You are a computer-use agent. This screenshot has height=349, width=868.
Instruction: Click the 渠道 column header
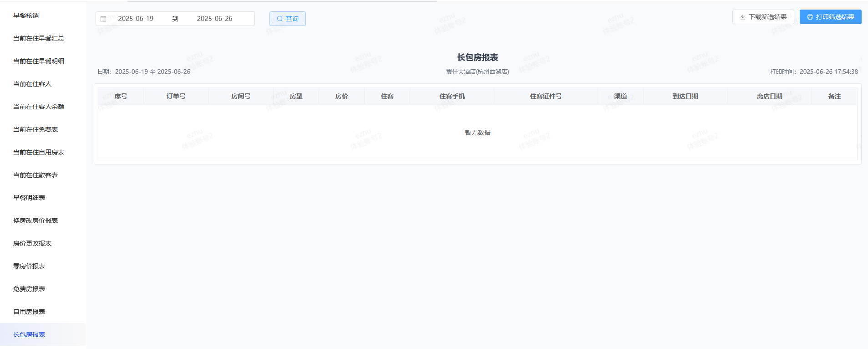(x=620, y=96)
